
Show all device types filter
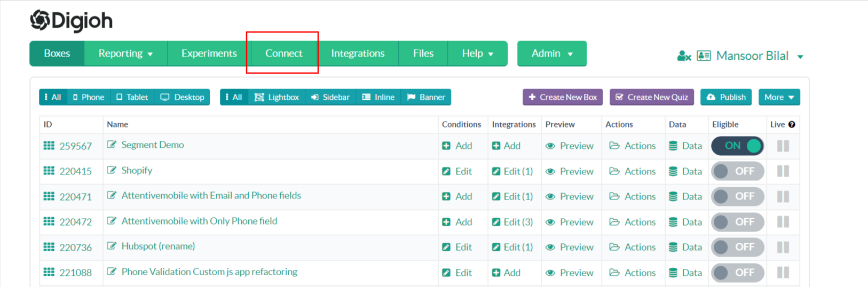point(53,97)
